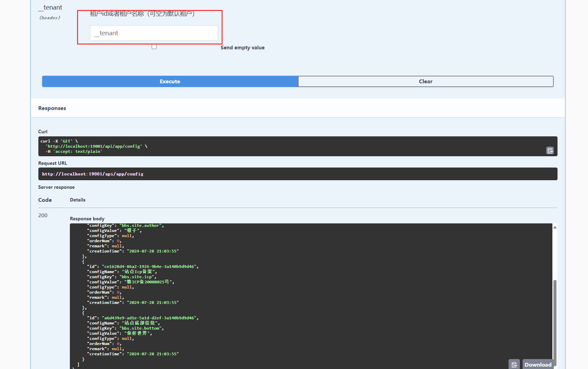Copy the response body to clipboard

click(x=514, y=365)
